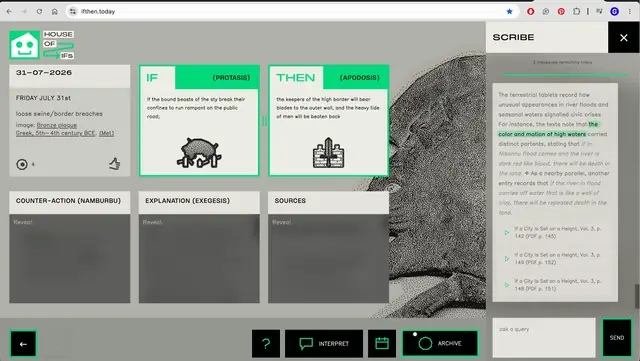This screenshot has height=361, width=640.
Task: Open the Bronze plaque image link
Action: coord(57,125)
